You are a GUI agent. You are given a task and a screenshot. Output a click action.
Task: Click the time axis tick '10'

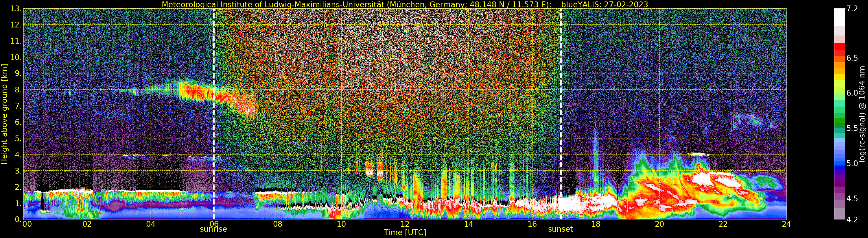click(x=341, y=224)
